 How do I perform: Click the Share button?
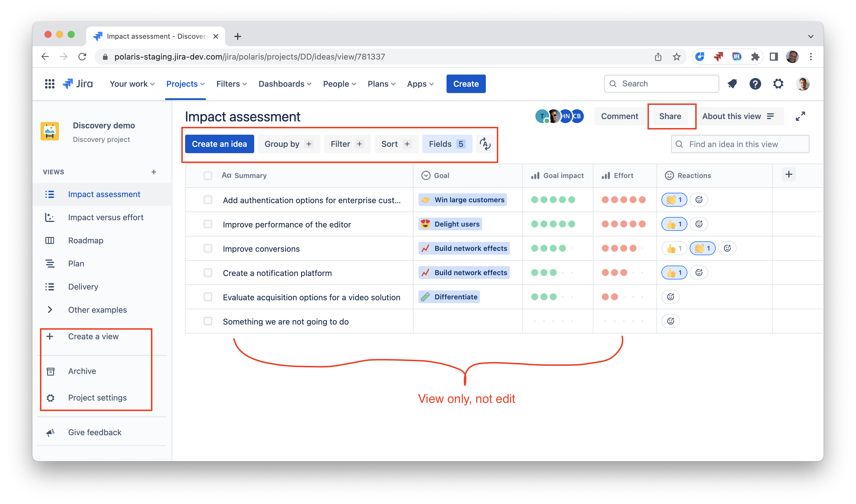coord(670,116)
